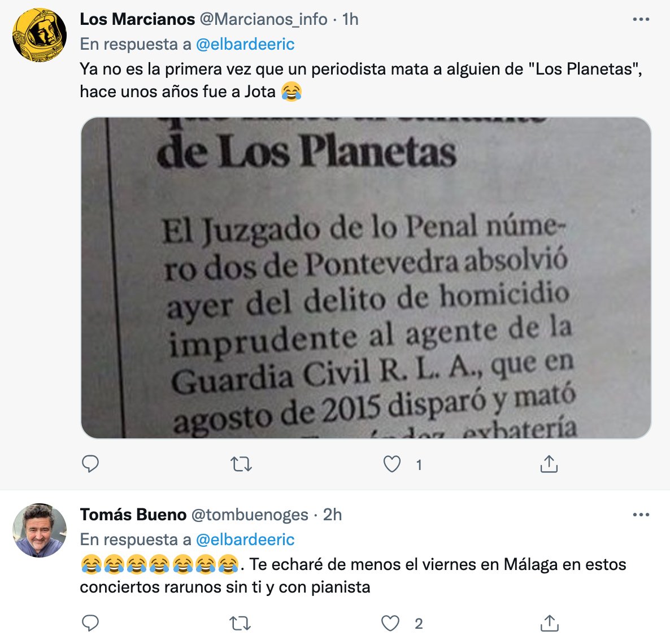Retweet Tomás Bueno's tweet
Screen dimensions: 670x644
pyautogui.click(x=241, y=623)
